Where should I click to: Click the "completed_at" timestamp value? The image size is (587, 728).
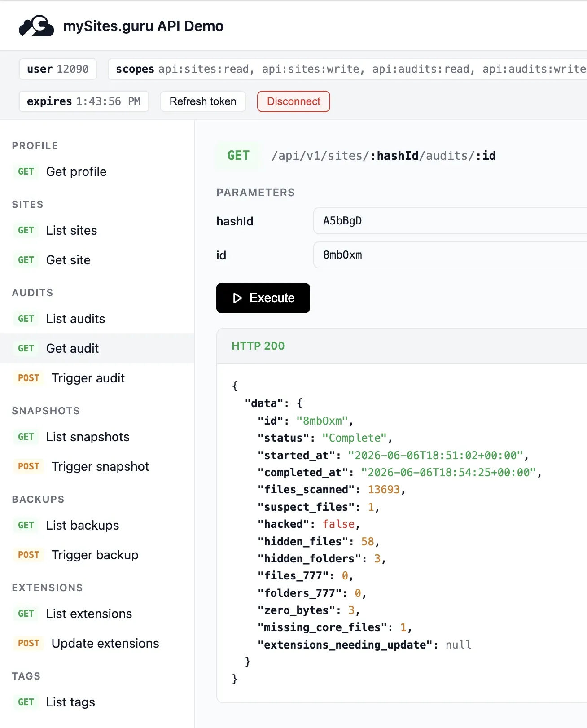(x=448, y=472)
